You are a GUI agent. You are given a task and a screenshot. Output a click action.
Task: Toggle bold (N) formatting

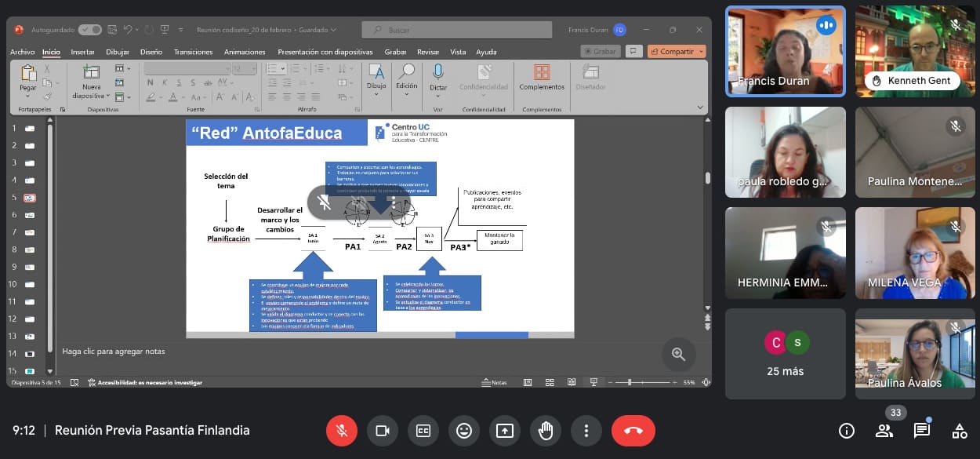coord(151,82)
